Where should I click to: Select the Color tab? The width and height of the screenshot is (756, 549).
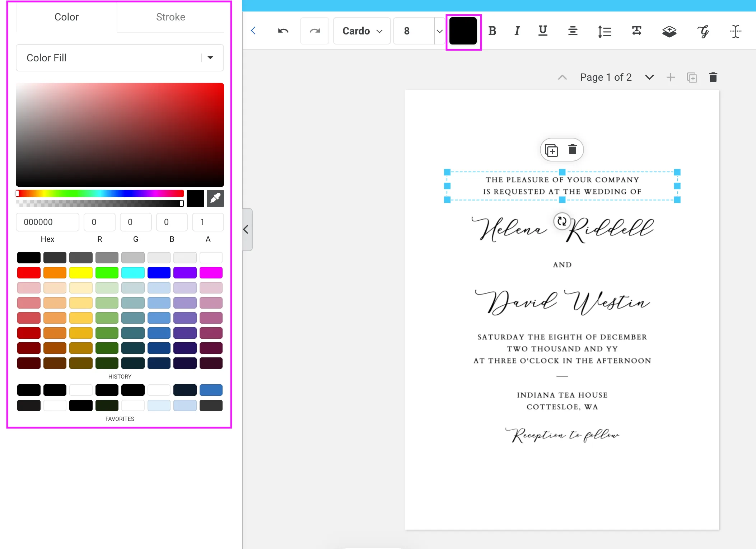coord(66,17)
